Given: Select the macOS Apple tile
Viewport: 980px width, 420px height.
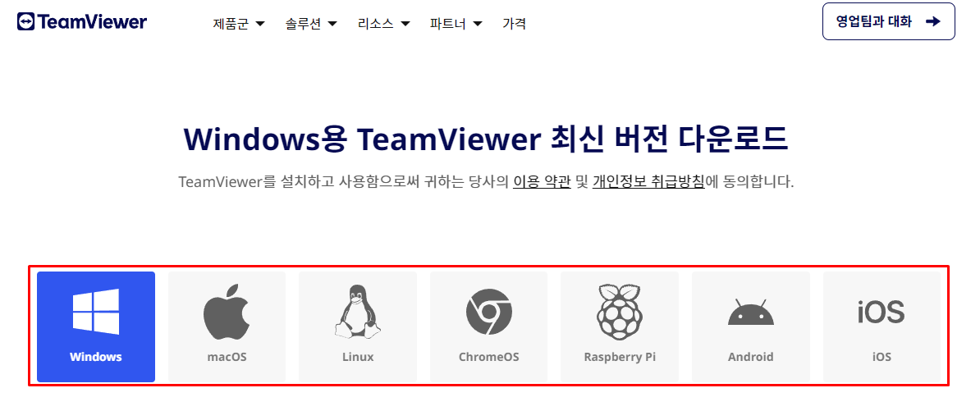Looking at the screenshot, I should 227,326.
